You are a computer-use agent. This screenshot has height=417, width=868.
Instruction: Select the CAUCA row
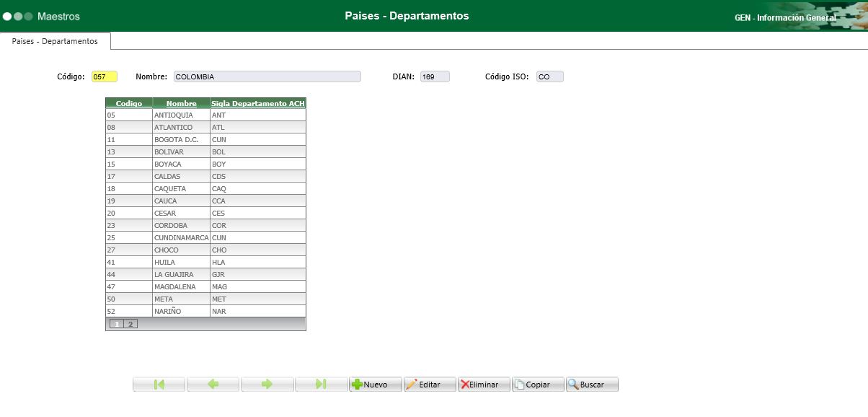tap(205, 201)
